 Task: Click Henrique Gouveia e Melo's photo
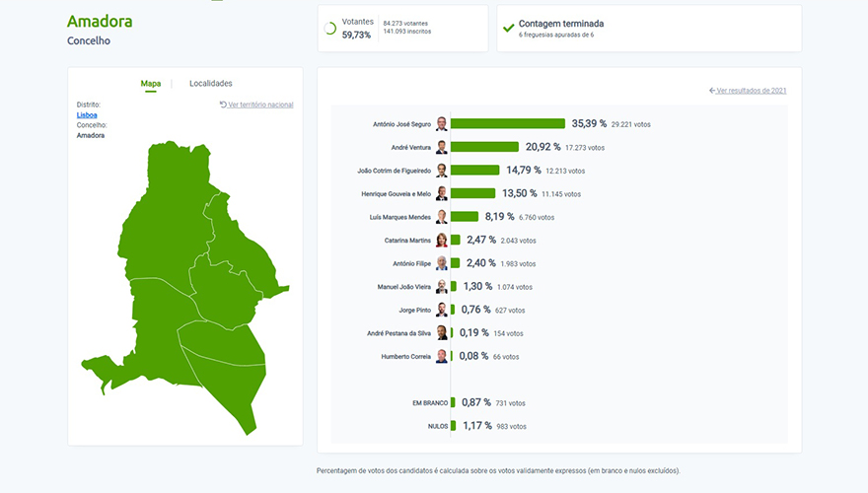[442, 193]
